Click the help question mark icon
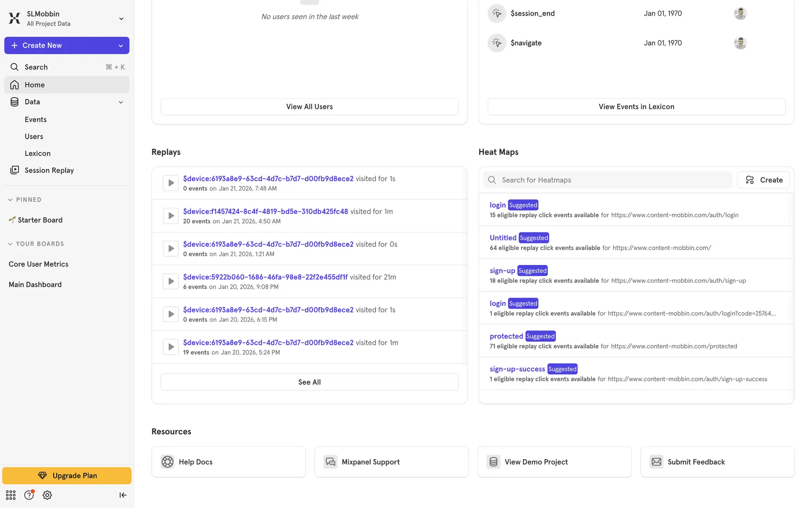 tap(29, 495)
